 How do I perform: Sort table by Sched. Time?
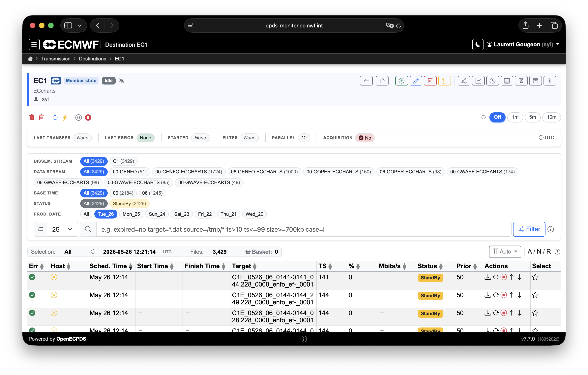(x=111, y=266)
